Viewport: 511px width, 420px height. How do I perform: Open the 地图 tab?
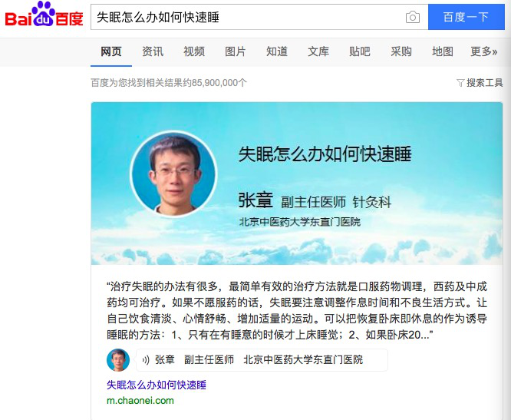tap(442, 51)
